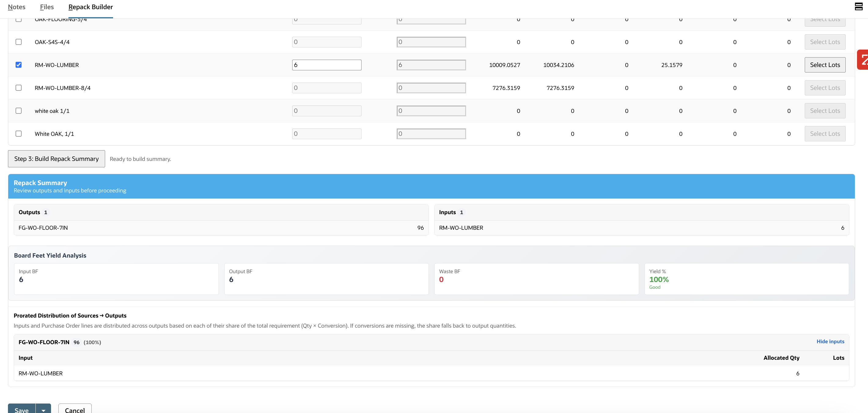The image size is (868, 413).
Task: Check the OAK-S4S-4/4 checkbox
Action: pyautogui.click(x=19, y=42)
